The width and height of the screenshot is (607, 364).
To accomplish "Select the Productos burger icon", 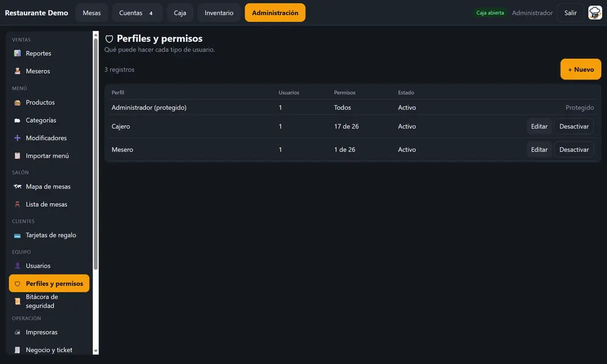I will tap(17, 103).
